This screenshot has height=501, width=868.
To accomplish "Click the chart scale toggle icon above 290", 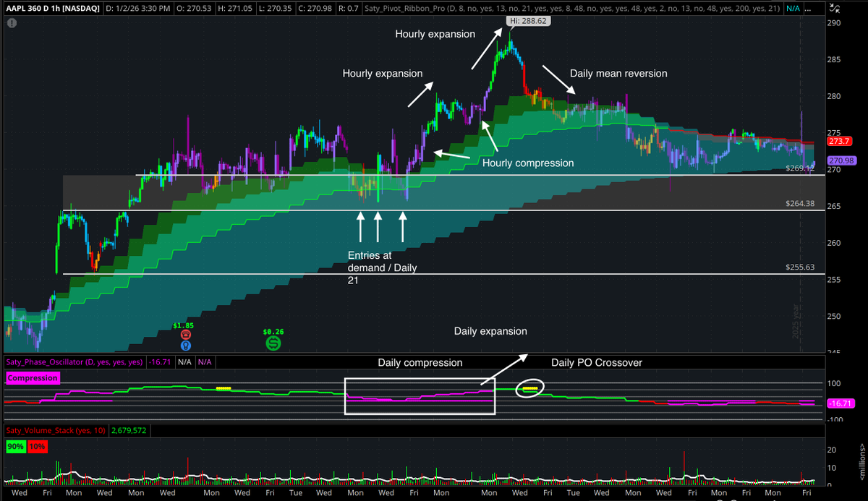I will 835,9.
